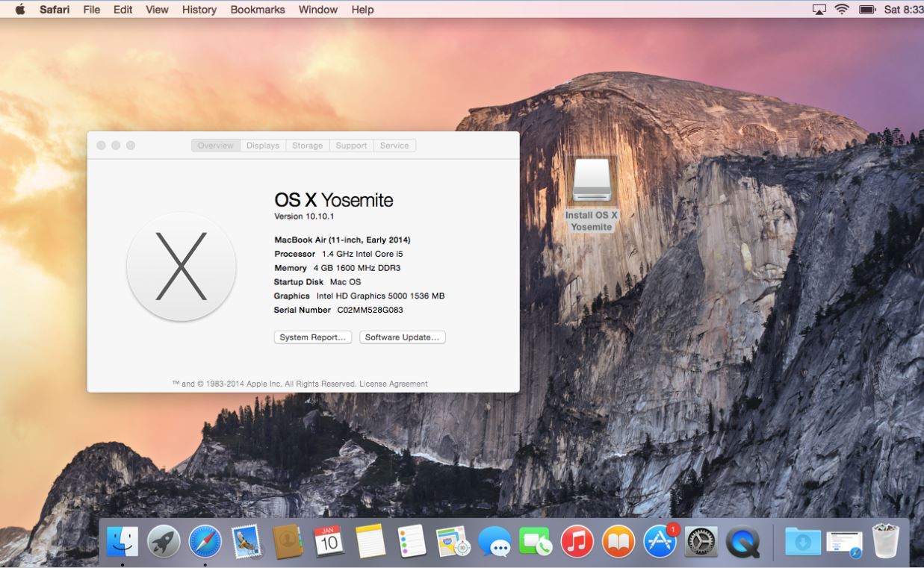Open the View menu

(x=157, y=10)
